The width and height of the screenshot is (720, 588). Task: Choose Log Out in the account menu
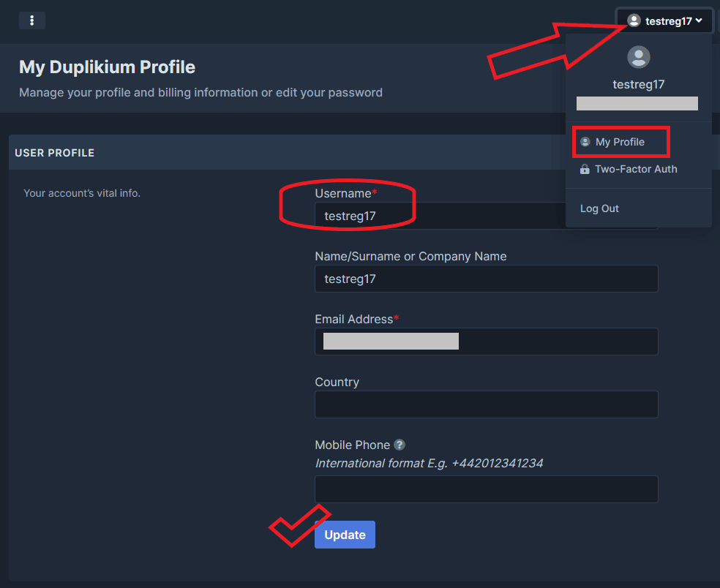[x=599, y=209]
